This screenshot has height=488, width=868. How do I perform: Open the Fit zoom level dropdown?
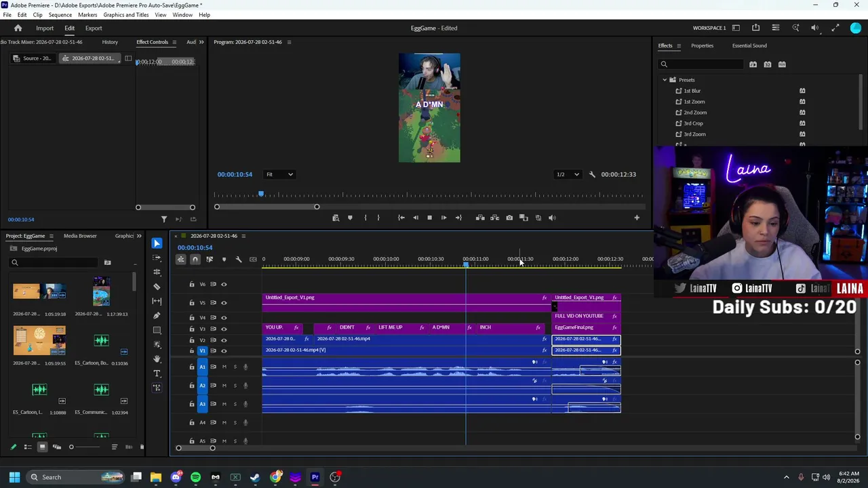[x=279, y=174]
